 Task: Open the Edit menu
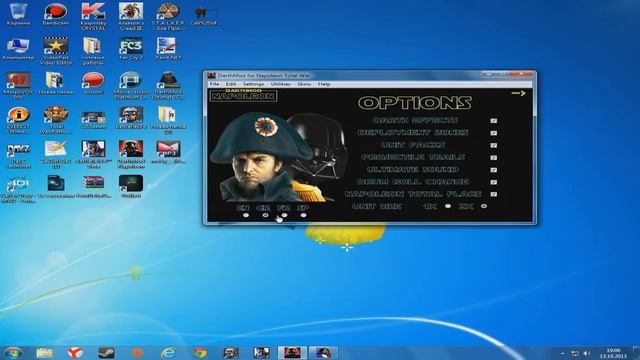(x=231, y=84)
